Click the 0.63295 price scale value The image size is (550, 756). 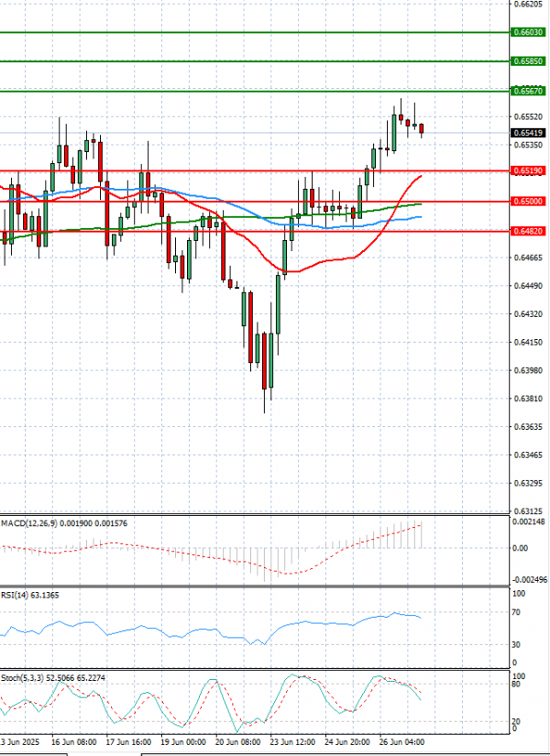(528, 483)
